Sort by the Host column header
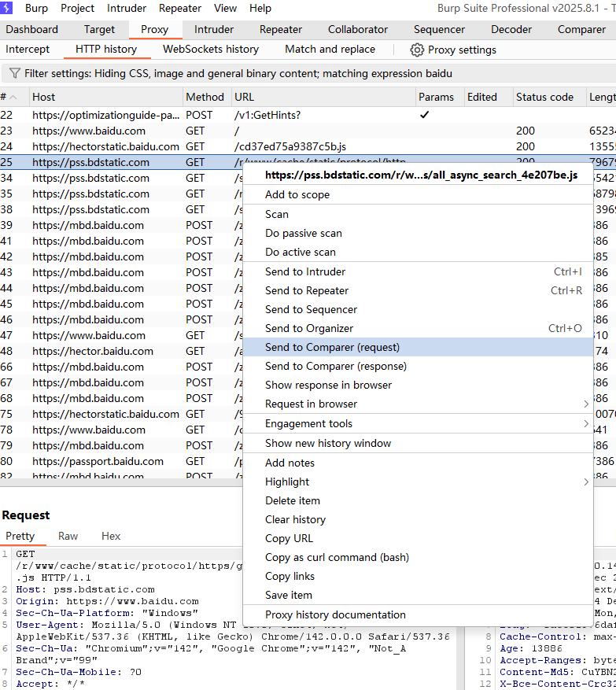 (105, 98)
